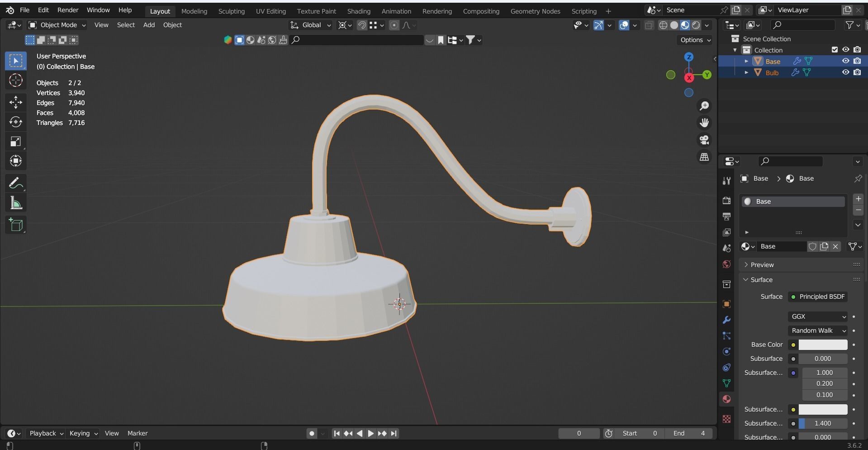The height and width of the screenshot is (450, 868).
Task: Select the Cursor tool in the toolbar
Action: (x=16, y=81)
